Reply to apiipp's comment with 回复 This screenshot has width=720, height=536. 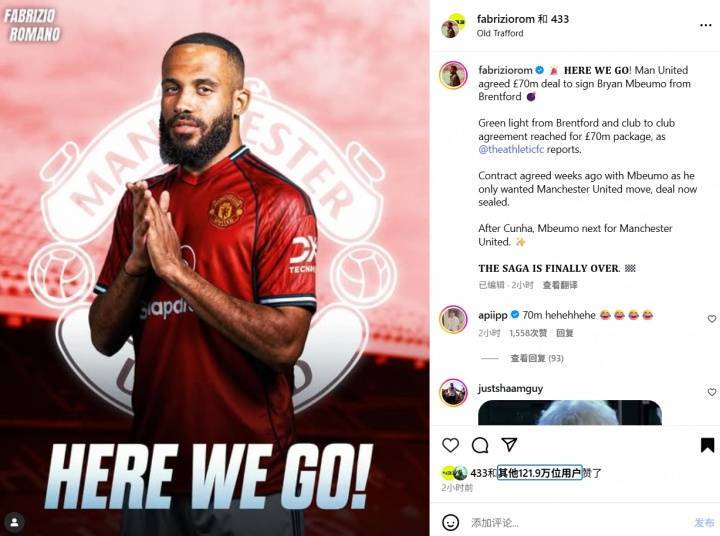[565, 333]
